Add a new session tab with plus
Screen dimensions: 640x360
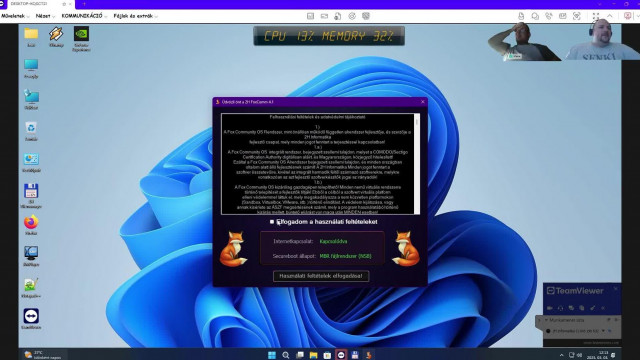coord(84,4)
